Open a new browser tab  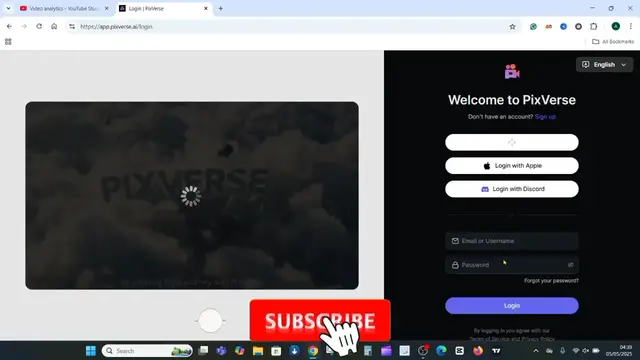220,9
